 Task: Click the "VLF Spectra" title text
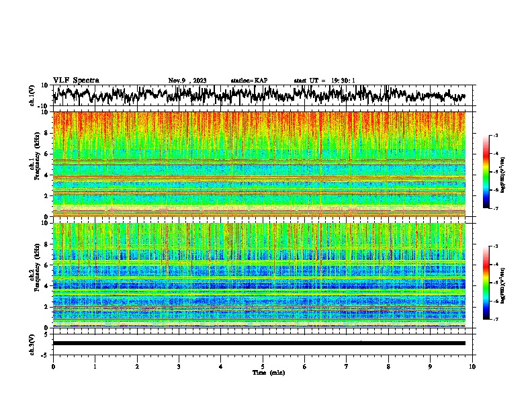tap(76, 81)
